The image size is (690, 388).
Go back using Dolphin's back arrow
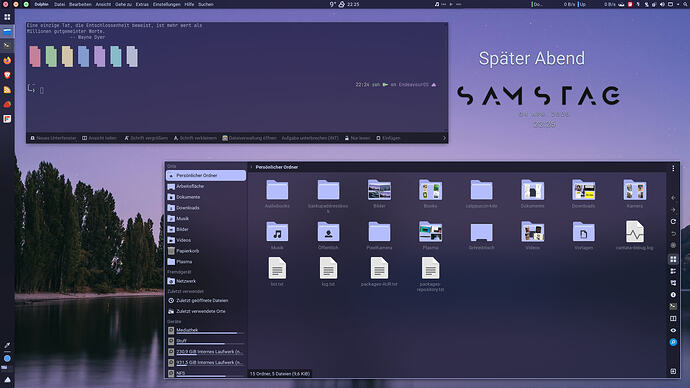point(673,198)
